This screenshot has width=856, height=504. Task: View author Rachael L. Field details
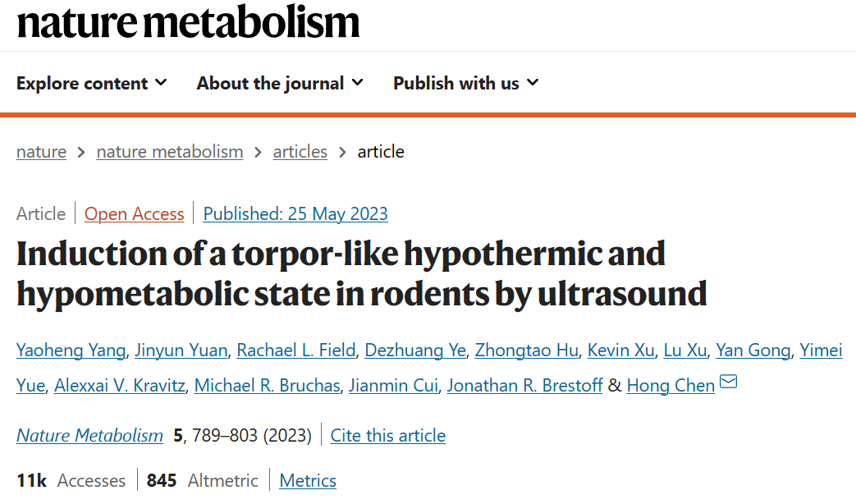tap(295, 351)
